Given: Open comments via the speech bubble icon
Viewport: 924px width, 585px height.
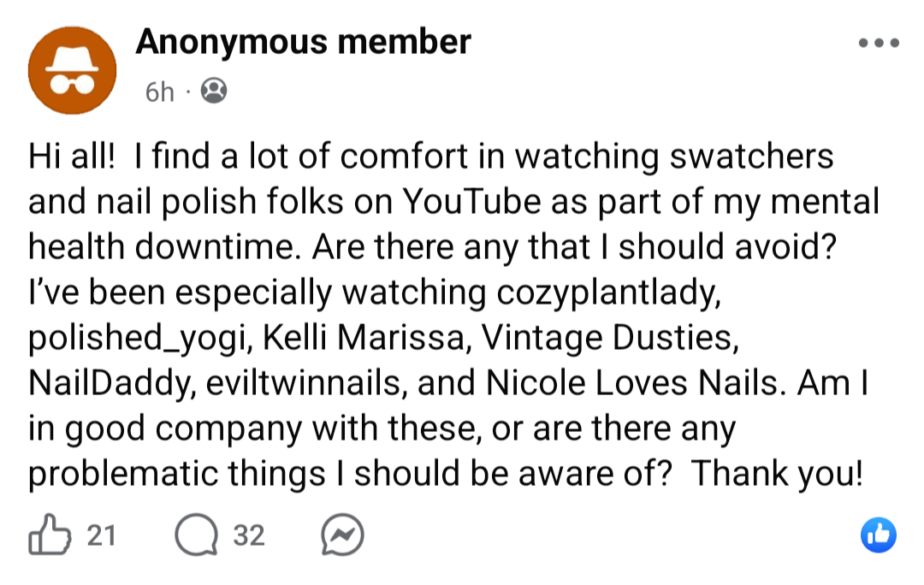Looking at the screenshot, I should (x=195, y=535).
